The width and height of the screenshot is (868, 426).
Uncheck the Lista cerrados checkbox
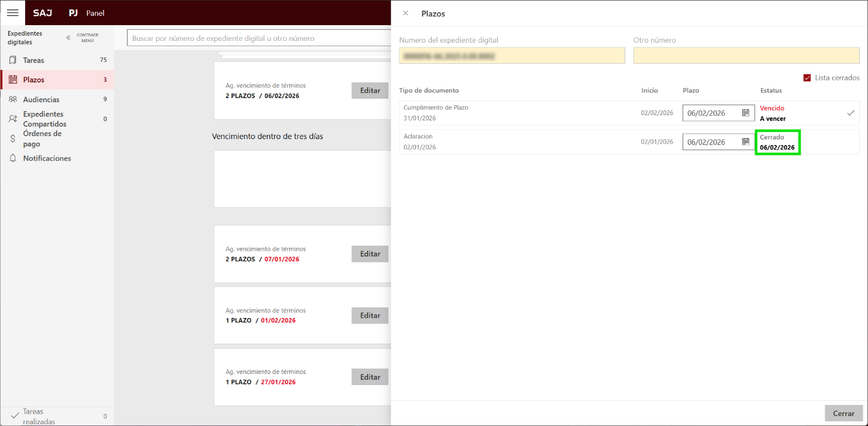(x=807, y=78)
